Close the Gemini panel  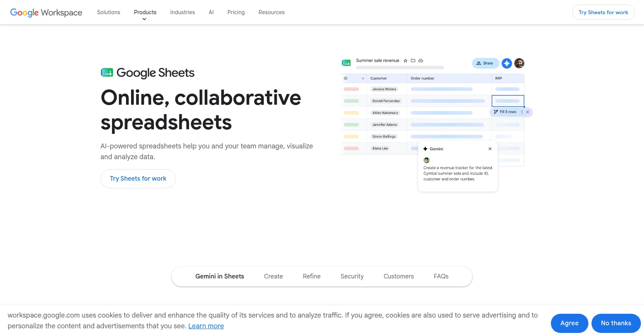point(490,149)
